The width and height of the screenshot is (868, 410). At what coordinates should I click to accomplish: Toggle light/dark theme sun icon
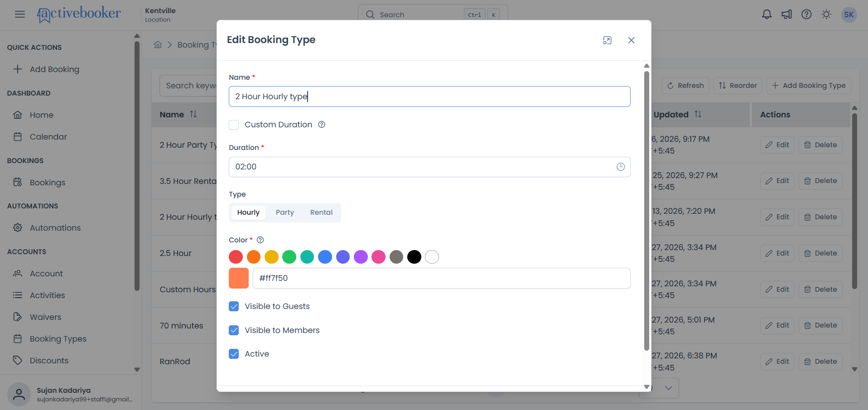tap(826, 14)
